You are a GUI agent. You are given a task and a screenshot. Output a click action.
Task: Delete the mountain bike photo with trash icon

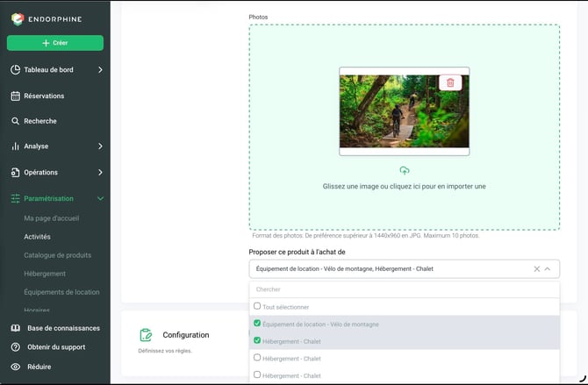450,82
